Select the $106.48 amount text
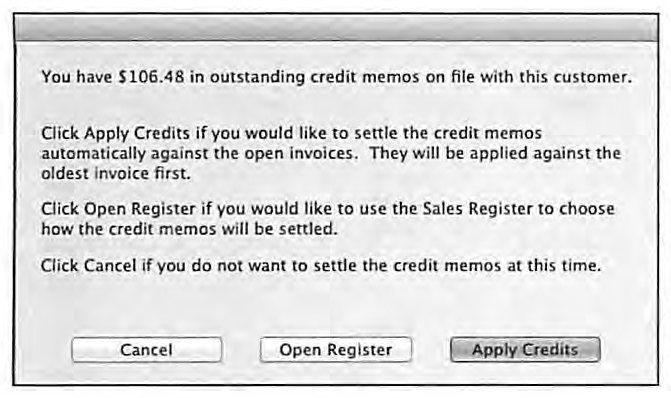Screen dimensions: 671x398 click(152, 77)
